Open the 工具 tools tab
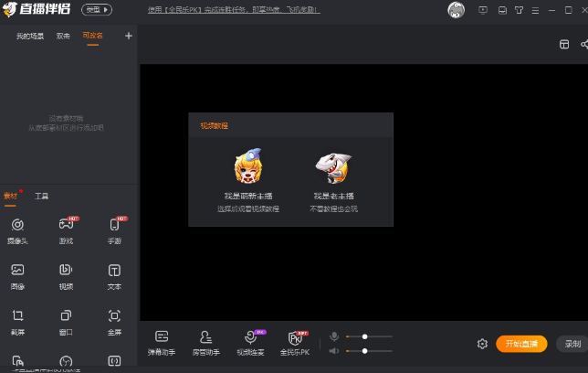This screenshot has height=373, width=588. [42, 196]
